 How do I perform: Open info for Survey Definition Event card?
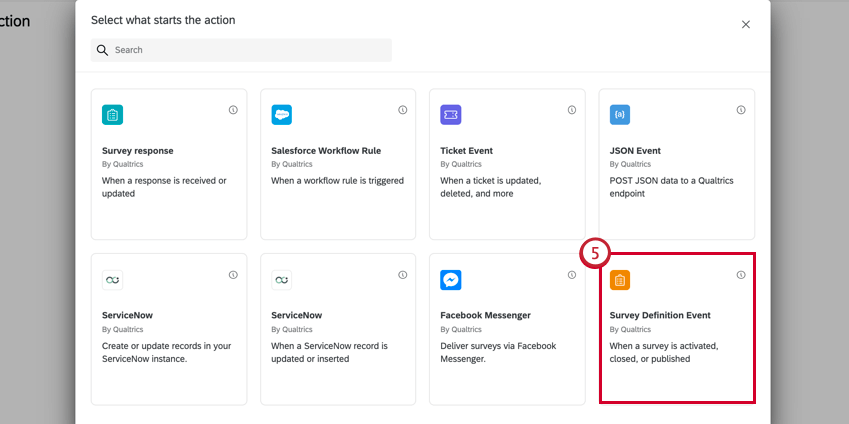[x=741, y=275]
